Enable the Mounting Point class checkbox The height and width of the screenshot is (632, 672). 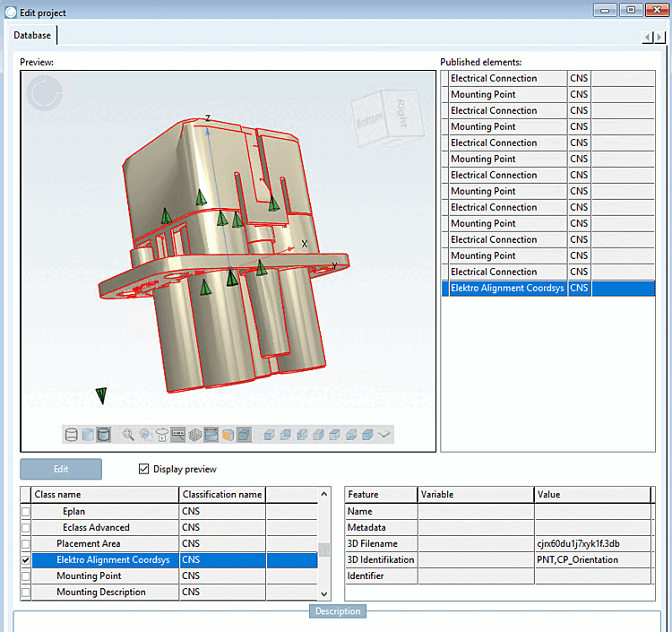25,576
